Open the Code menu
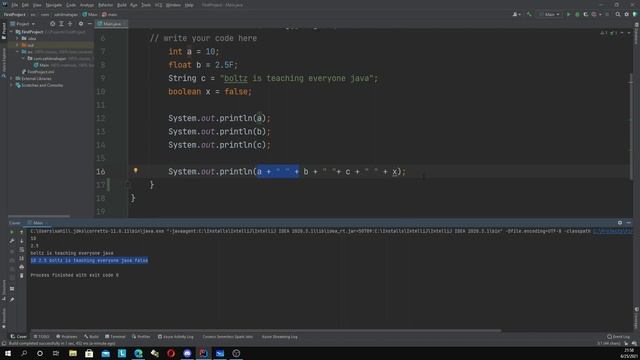 coord(71,5)
